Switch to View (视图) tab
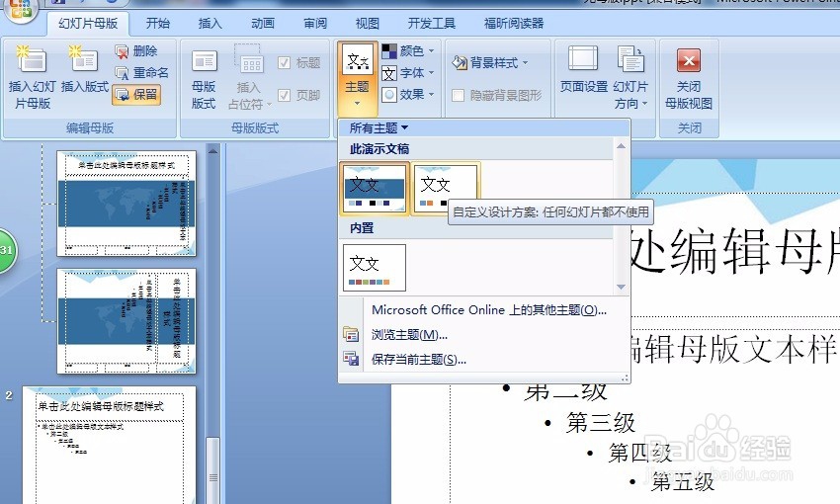The image size is (840, 504). pyautogui.click(x=368, y=23)
